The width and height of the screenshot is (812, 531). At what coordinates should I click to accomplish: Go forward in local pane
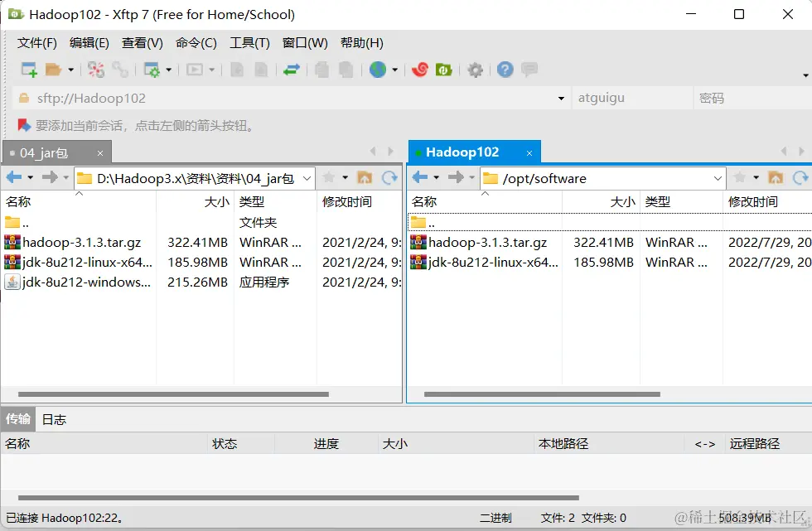(x=50, y=177)
